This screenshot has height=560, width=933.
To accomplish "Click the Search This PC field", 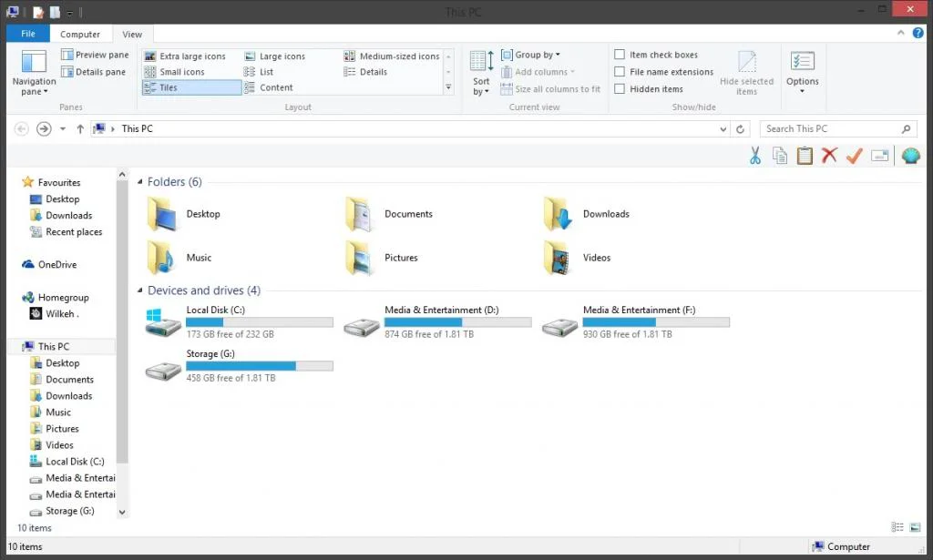I will coord(838,129).
